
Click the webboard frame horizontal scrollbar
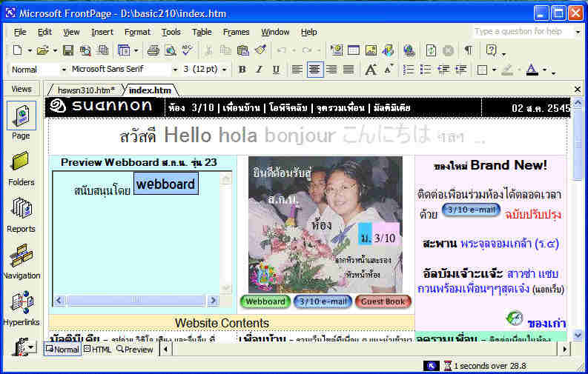[136, 300]
